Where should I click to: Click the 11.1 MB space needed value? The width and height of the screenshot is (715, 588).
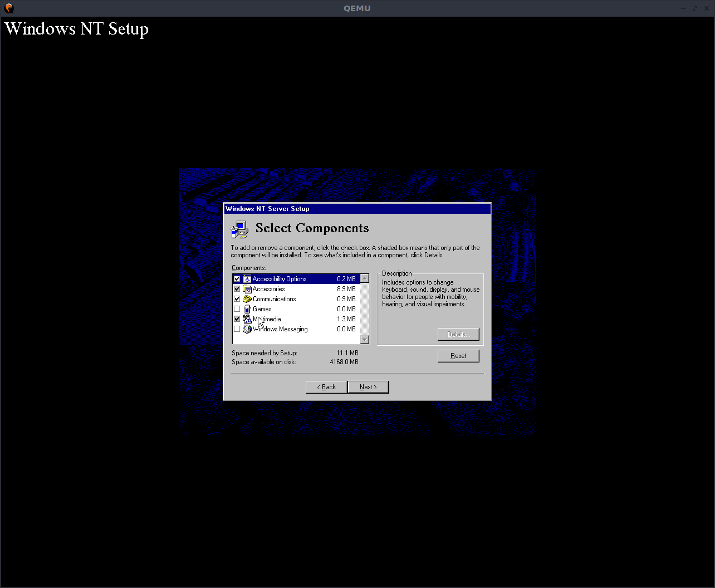coord(347,353)
